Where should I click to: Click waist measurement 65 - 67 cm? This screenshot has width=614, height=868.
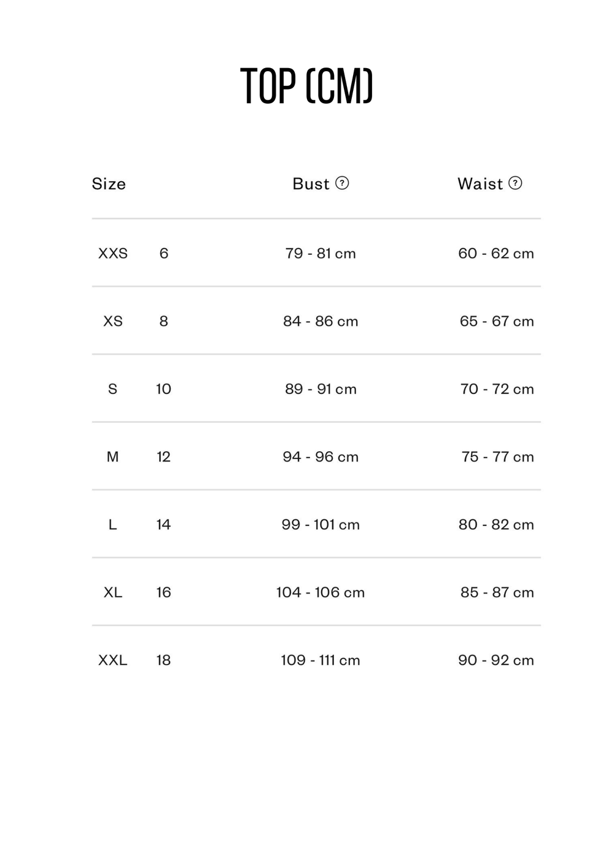(x=497, y=321)
